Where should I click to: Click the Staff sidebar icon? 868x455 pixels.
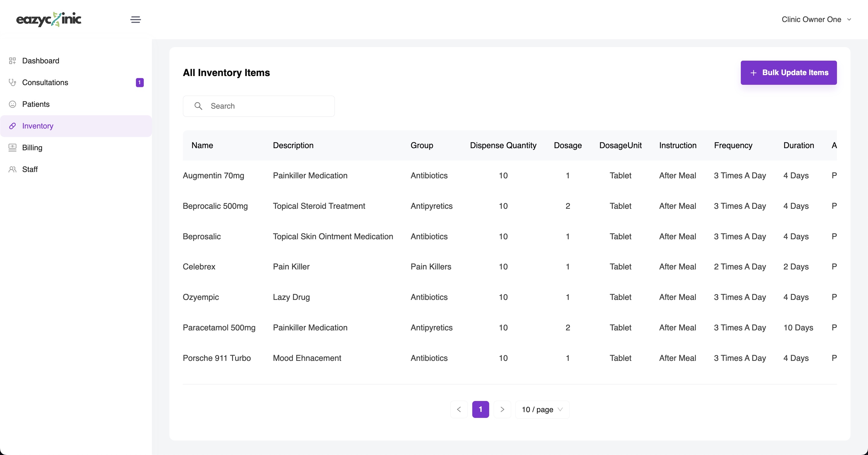click(x=13, y=169)
